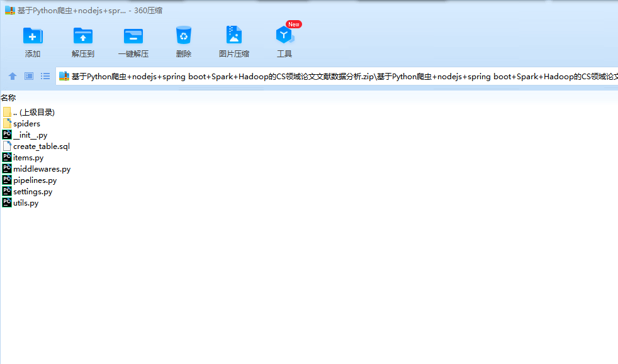The image size is (618, 364).
Task: Click the 解压到 (Extract to) icon
Action: coord(83,36)
